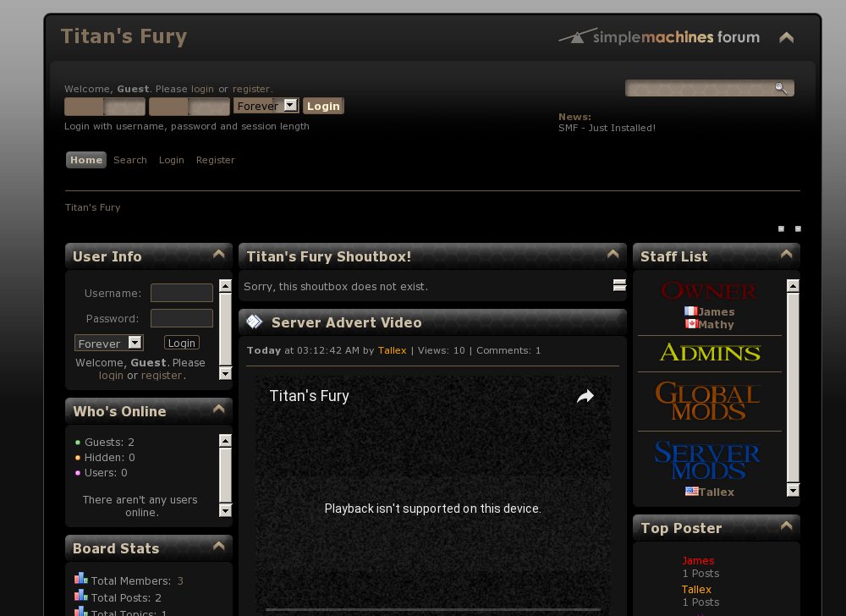Collapse the forum header with the top chevron

786,37
